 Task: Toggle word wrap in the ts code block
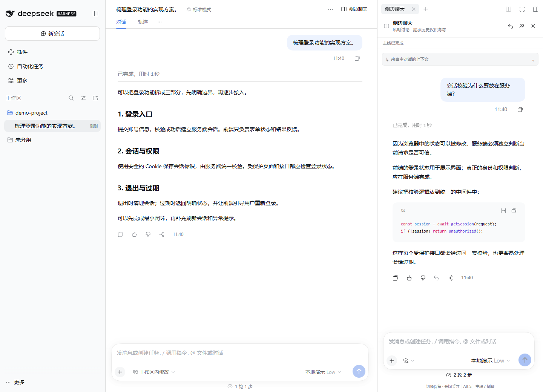(503, 211)
